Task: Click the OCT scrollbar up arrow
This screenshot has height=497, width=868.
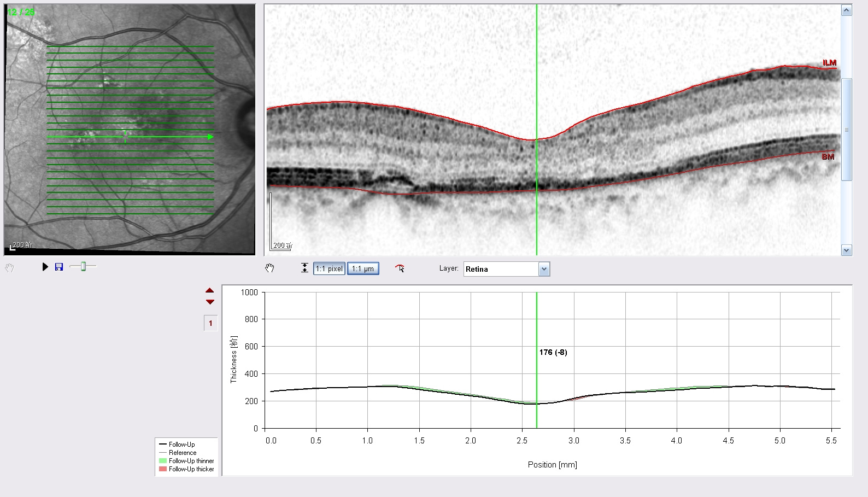Action: (x=847, y=10)
